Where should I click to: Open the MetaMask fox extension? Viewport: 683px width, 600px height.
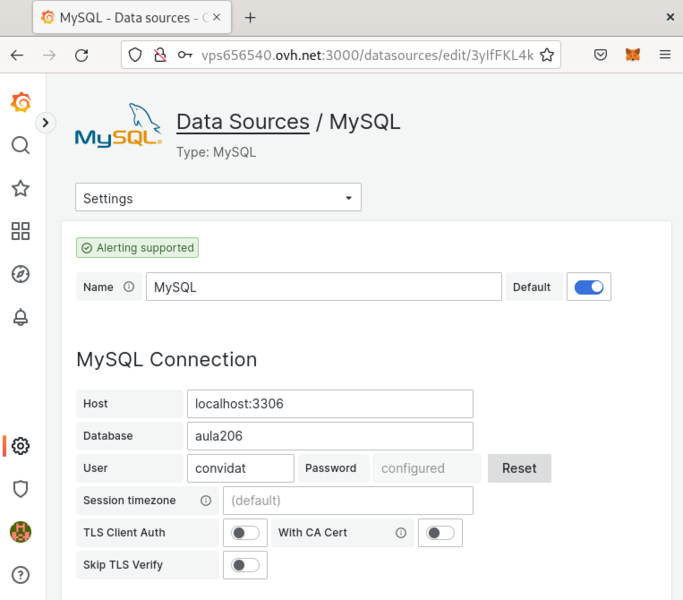(632, 55)
